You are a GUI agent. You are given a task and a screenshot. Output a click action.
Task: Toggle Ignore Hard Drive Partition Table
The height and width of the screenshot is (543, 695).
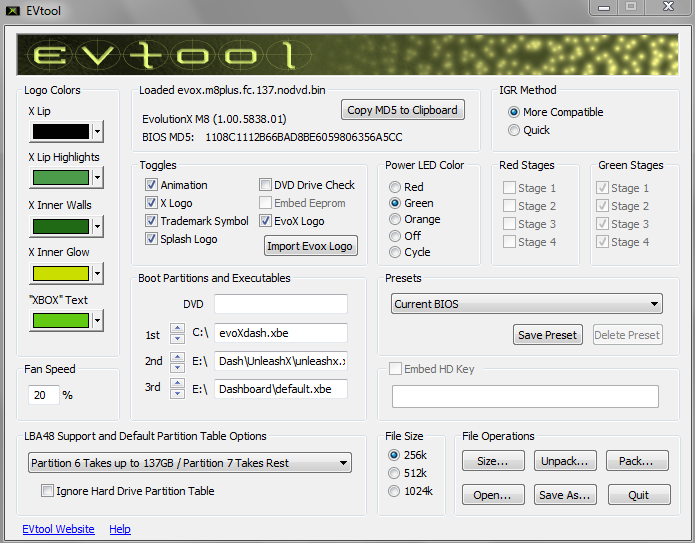(47, 491)
